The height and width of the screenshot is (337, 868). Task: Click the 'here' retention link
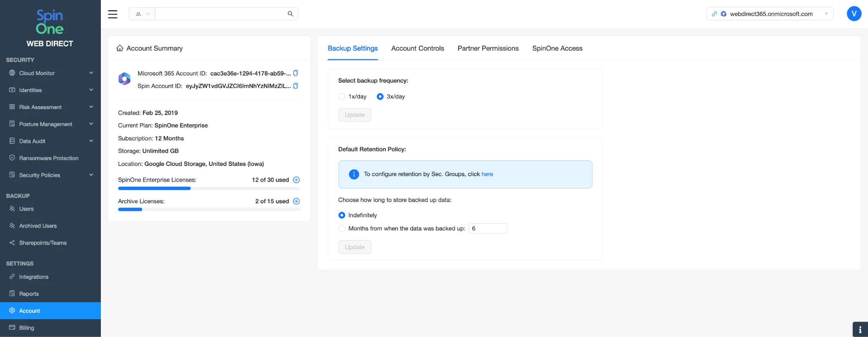tap(487, 174)
